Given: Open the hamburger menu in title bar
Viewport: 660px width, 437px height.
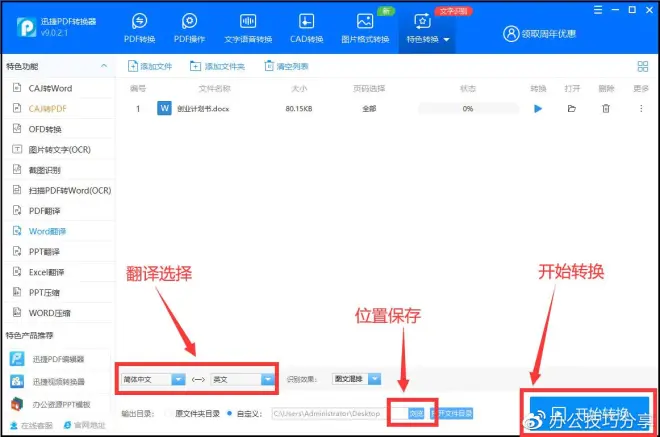Looking at the screenshot, I should (598, 10).
